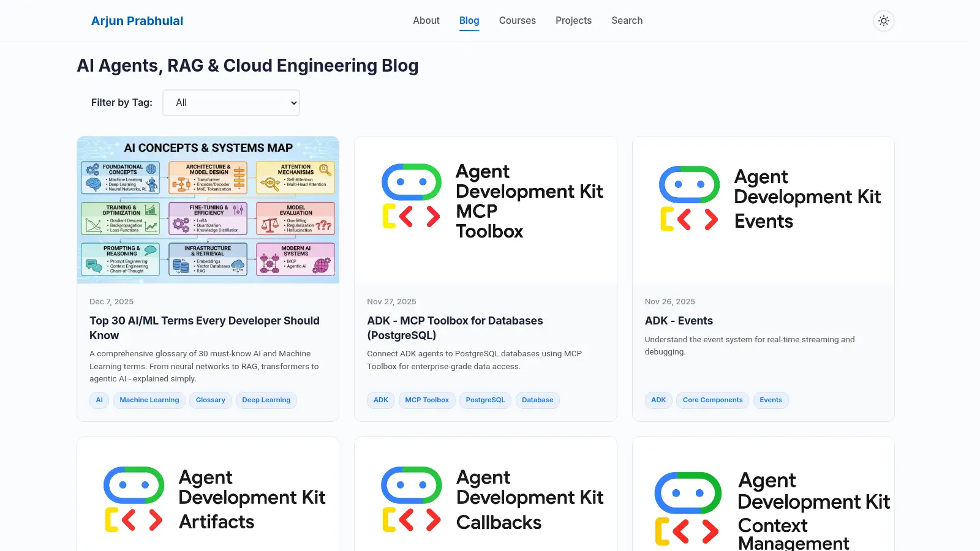Click the AI/ML glossary description text
Screen dimensions: 980x551
click(x=204, y=366)
